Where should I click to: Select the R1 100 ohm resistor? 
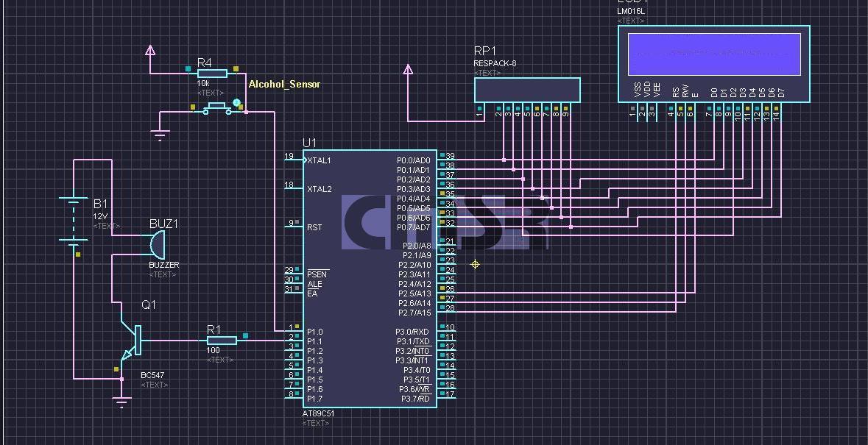coord(222,341)
